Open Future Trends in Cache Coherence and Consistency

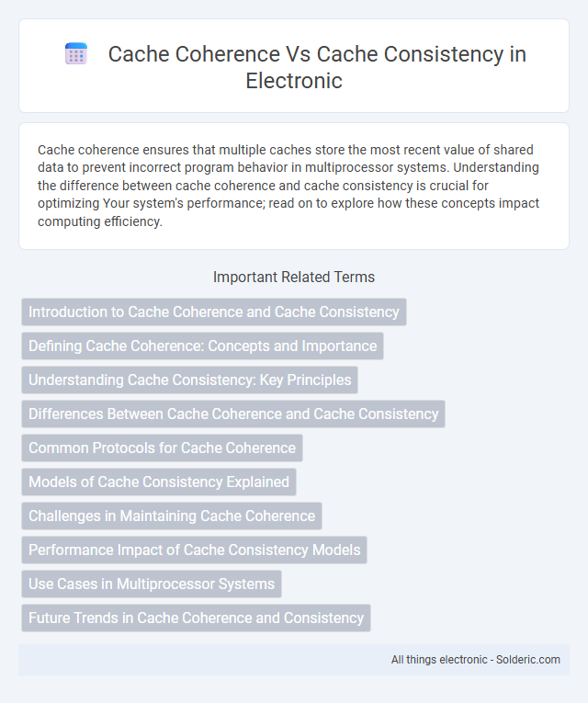(196, 618)
